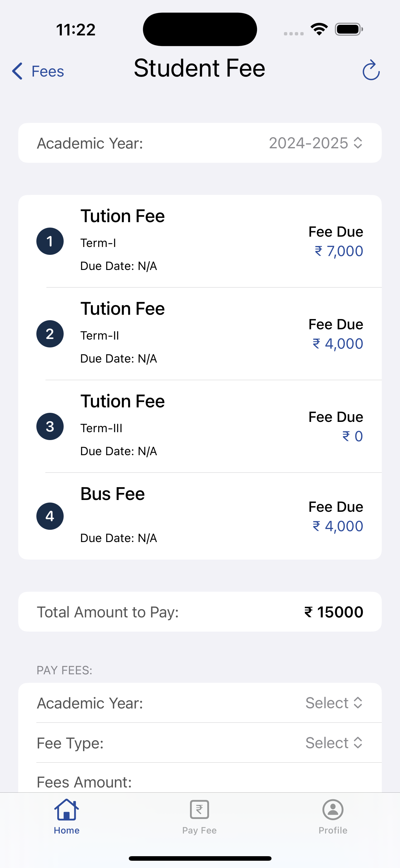Tap the refresh icon in header
The height and width of the screenshot is (868, 400).
[x=371, y=70]
